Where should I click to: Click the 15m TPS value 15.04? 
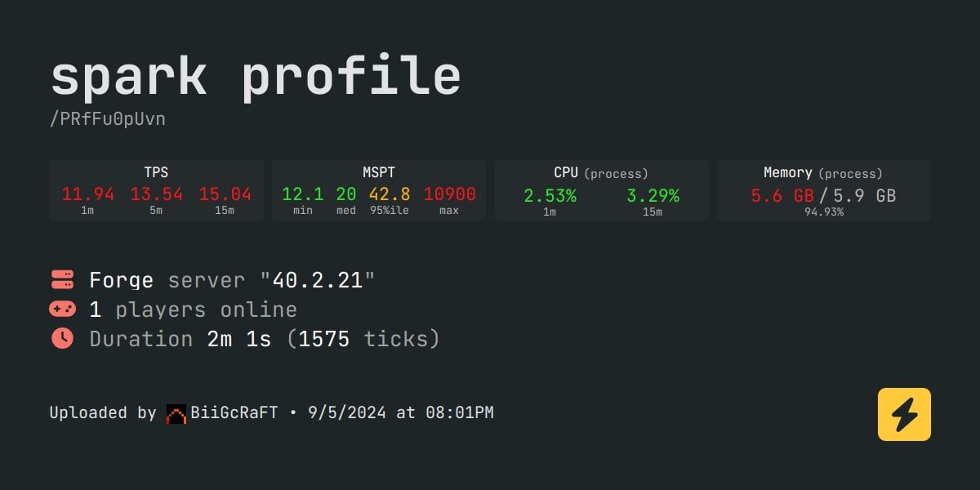[x=225, y=194]
